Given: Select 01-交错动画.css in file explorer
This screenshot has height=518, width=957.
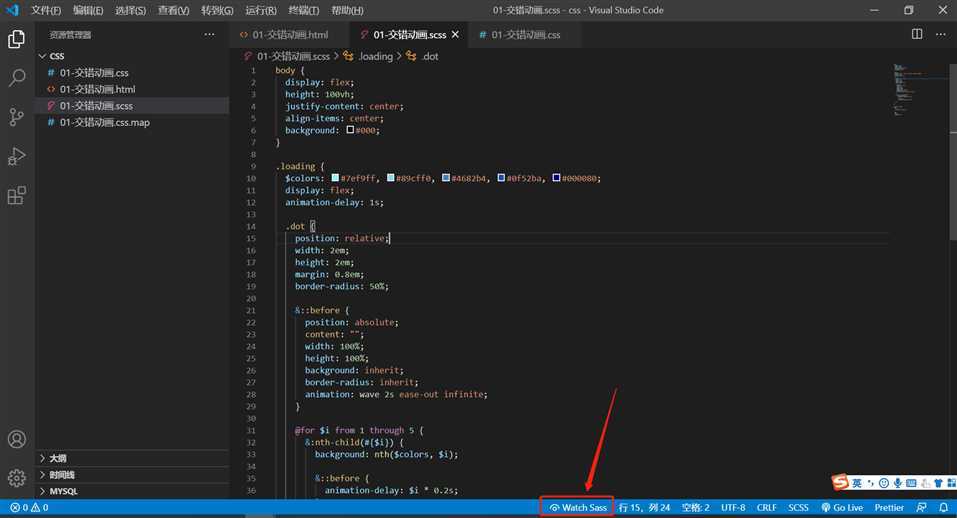Looking at the screenshot, I should coord(132,73).
